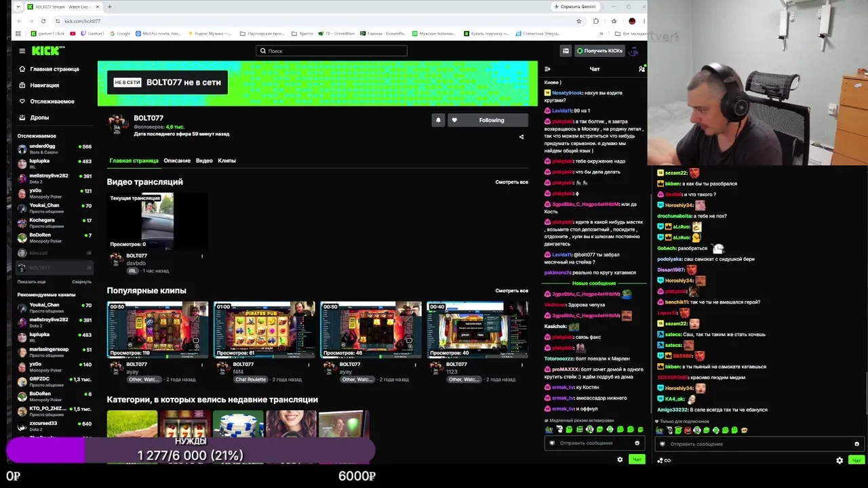
Task: Select the Главная страница channel tab
Action: click(x=134, y=161)
